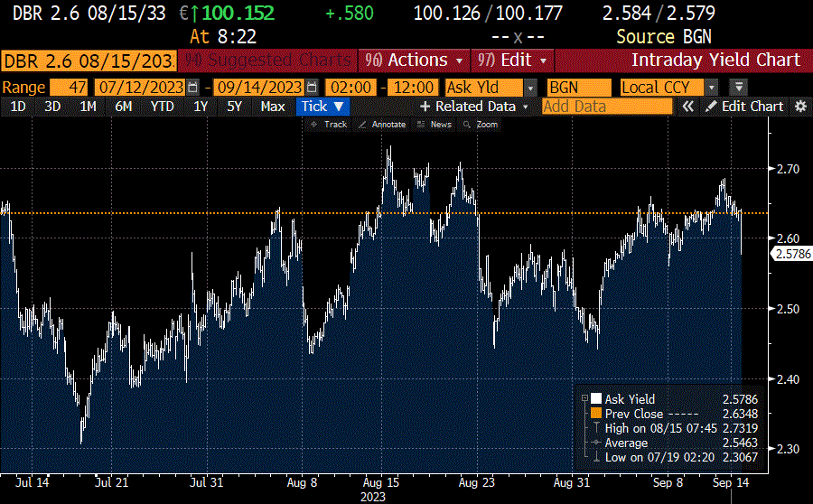Viewport: 813px width, 504px height.
Task: Click the last price 100.152
Action: coord(238,13)
